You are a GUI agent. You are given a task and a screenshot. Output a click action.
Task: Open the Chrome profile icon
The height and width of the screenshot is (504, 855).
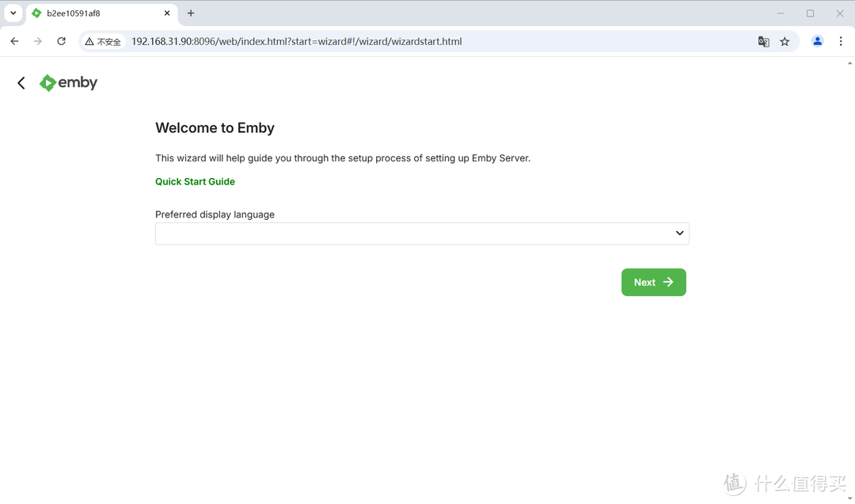[817, 41]
